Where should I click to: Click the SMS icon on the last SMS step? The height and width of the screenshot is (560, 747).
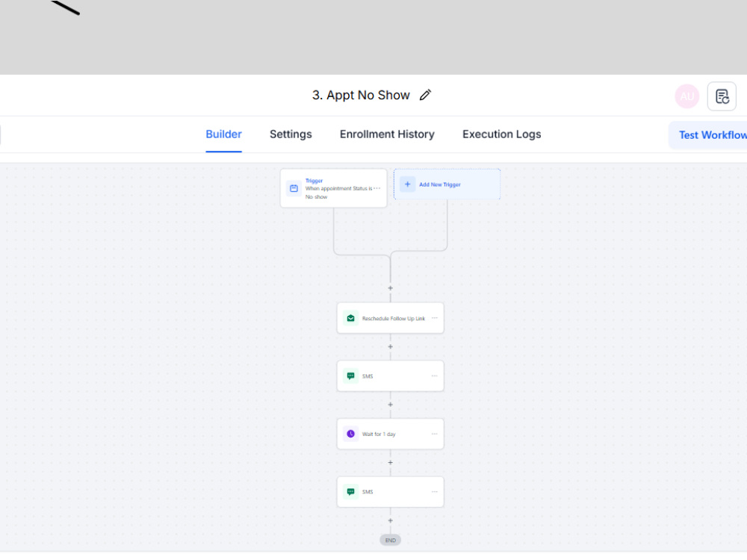350,492
